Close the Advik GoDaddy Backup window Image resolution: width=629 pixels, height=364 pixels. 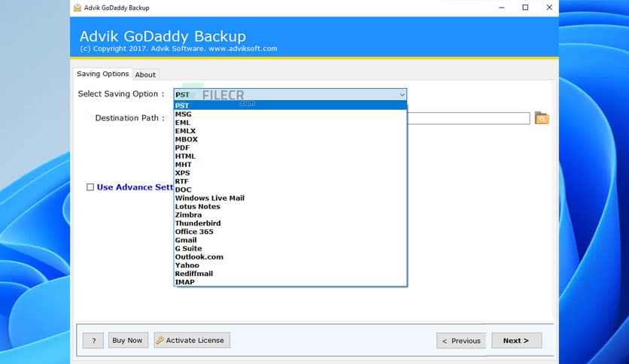[549, 8]
